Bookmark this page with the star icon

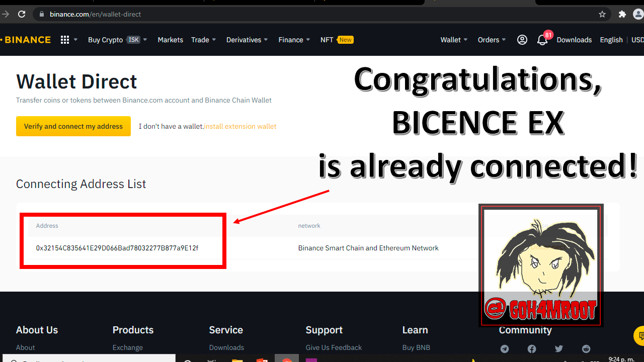(x=602, y=14)
